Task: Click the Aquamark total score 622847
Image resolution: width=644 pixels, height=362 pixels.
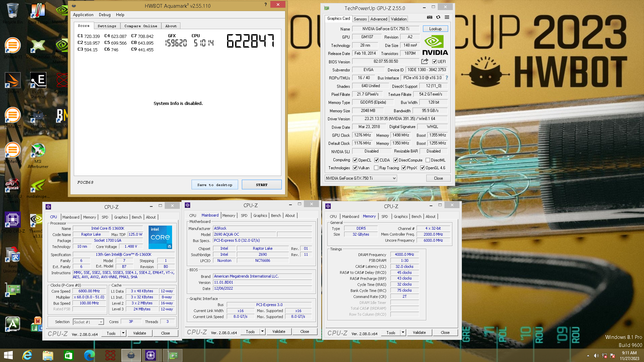Action: click(251, 41)
